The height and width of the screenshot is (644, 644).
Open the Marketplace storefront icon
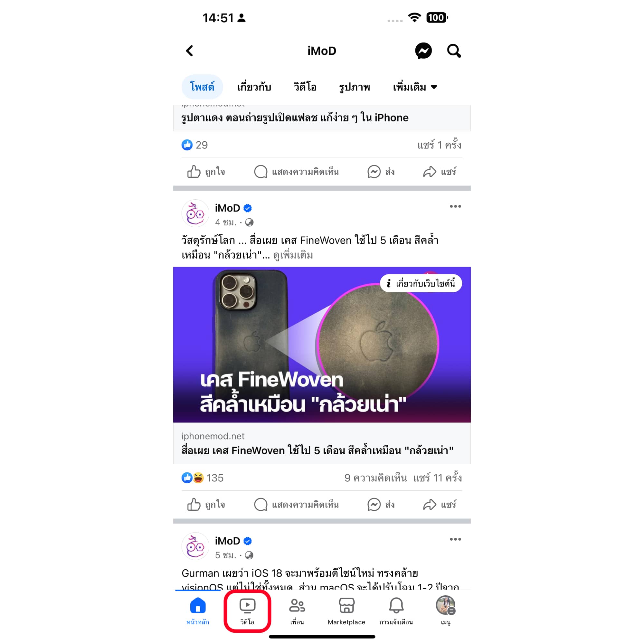(x=346, y=612)
